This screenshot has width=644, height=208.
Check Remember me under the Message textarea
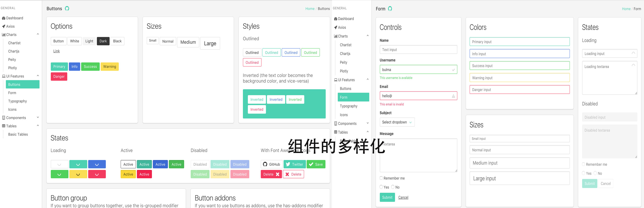[381, 178]
